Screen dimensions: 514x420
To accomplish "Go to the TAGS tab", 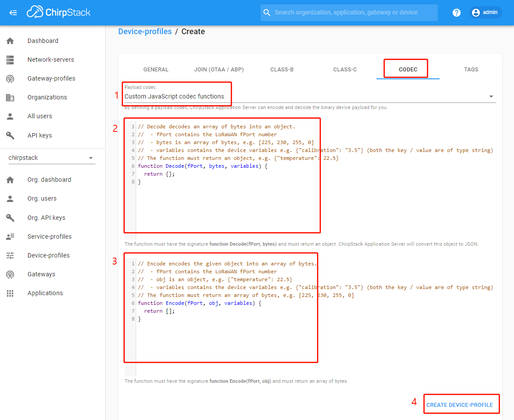I will tap(471, 70).
